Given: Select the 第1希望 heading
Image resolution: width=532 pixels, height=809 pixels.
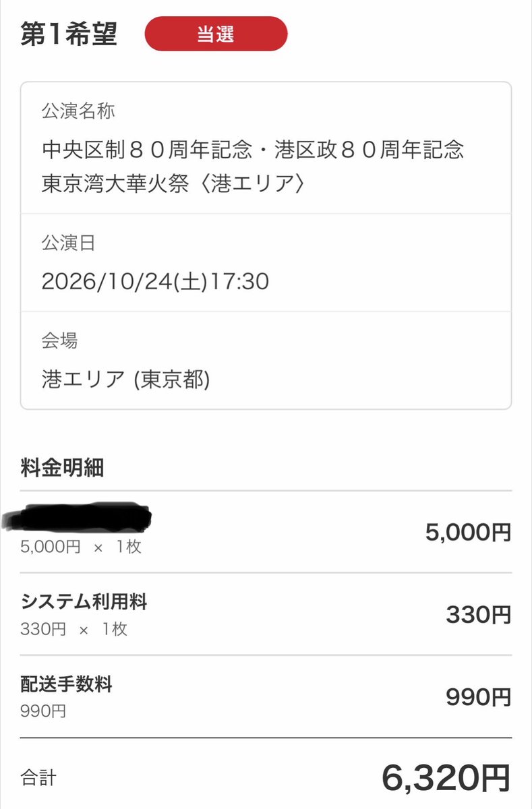Looking at the screenshot, I should coord(69,34).
